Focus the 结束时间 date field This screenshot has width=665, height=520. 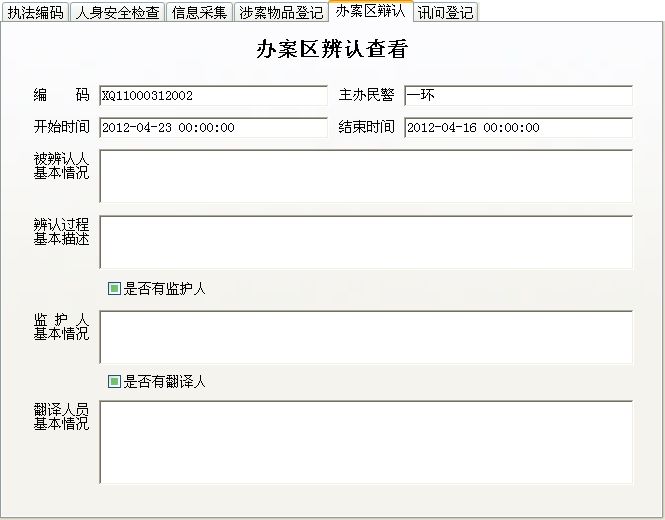tap(518, 127)
